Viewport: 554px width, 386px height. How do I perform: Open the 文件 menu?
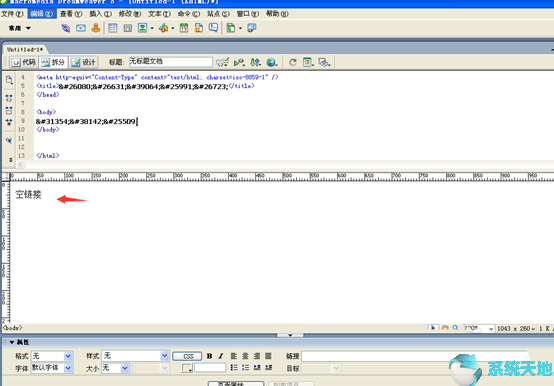12,13
